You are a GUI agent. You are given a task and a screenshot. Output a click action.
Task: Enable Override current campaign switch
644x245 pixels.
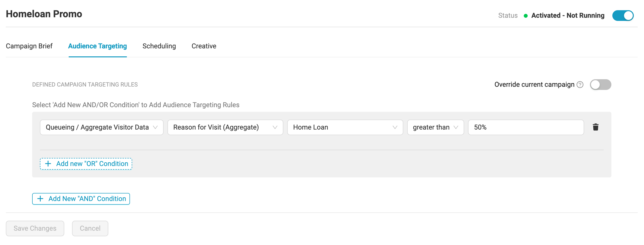pos(600,85)
